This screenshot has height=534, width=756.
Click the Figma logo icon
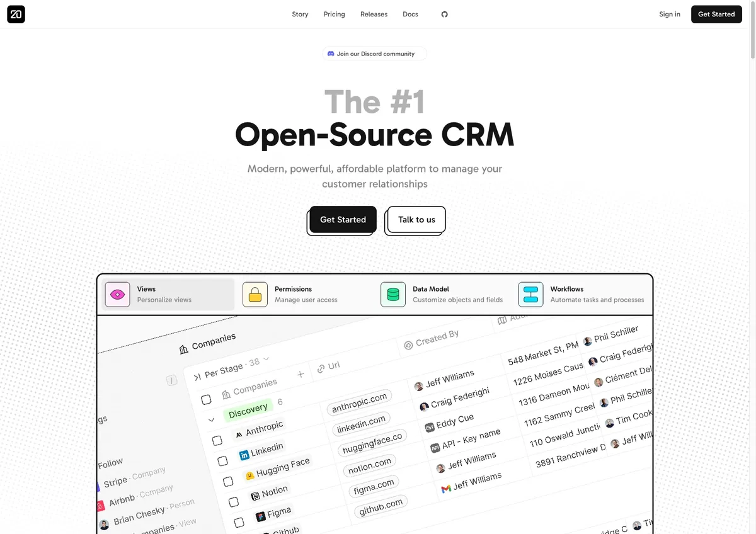tap(260, 516)
